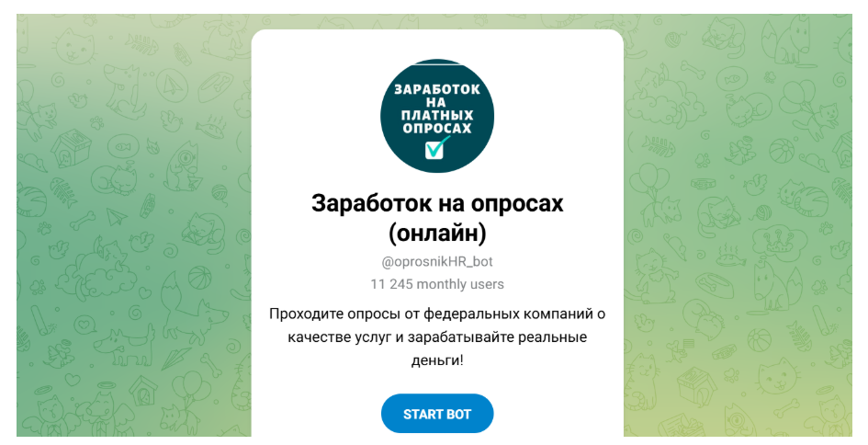Image resolution: width=868 pixels, height=445 pixels.
Task: Click the fox doodle left of the description
Action: point(194,309)
